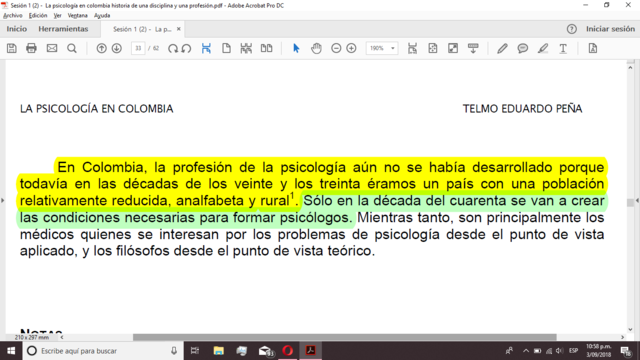
Task: Switch to two-page view
Action: 267,48
